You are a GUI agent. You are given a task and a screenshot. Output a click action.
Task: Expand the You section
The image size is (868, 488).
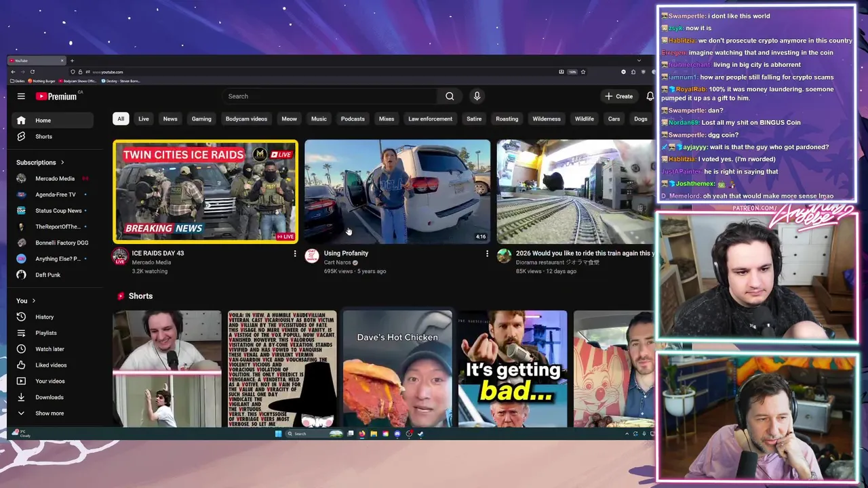pos(26,301)
